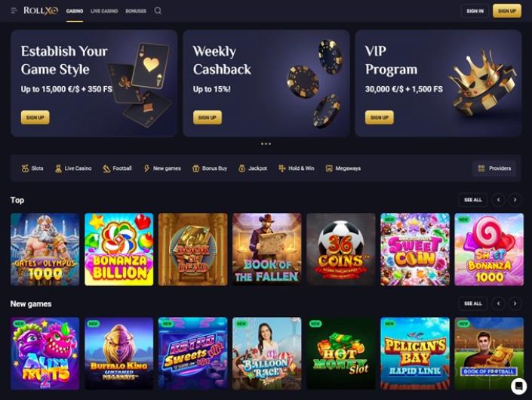Choose the Football category icon
The width and height of the screenshot is (532, 400).
click(x=106, y=168)
